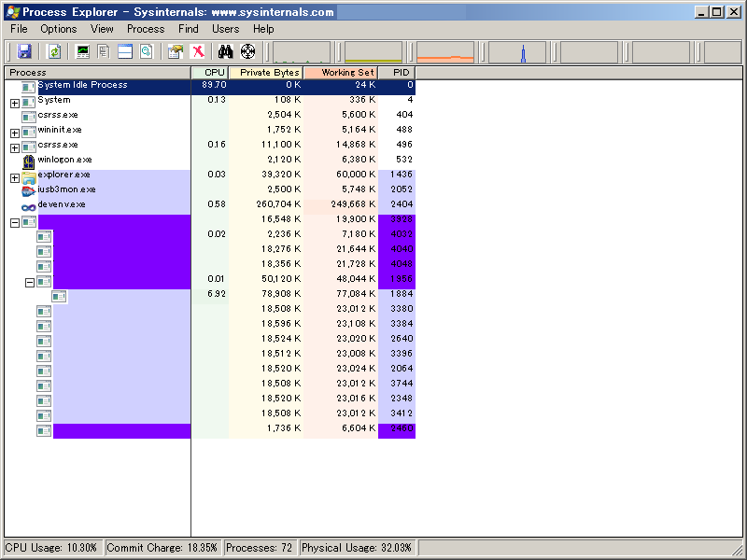Viewport: 747px width, 560px height.
Task: Open the View menu
Action: (x=102, y=29)
